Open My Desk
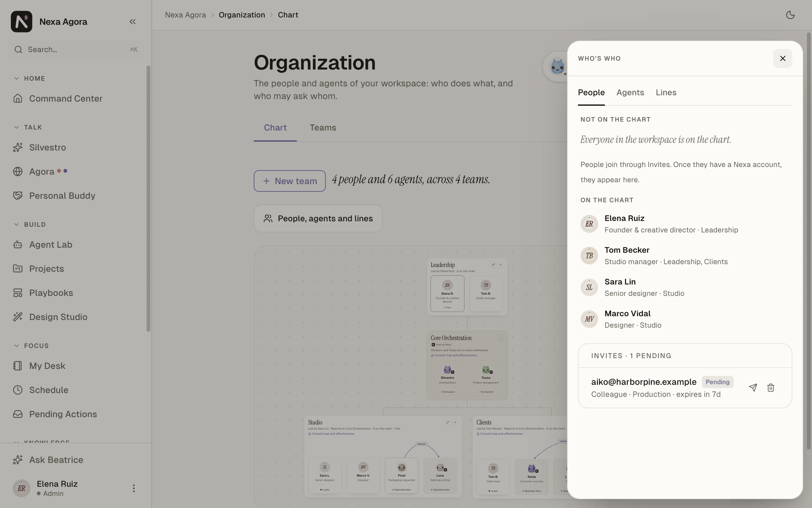Image resolution: width=812 pixels, height=508 pixels. [75, 366]
